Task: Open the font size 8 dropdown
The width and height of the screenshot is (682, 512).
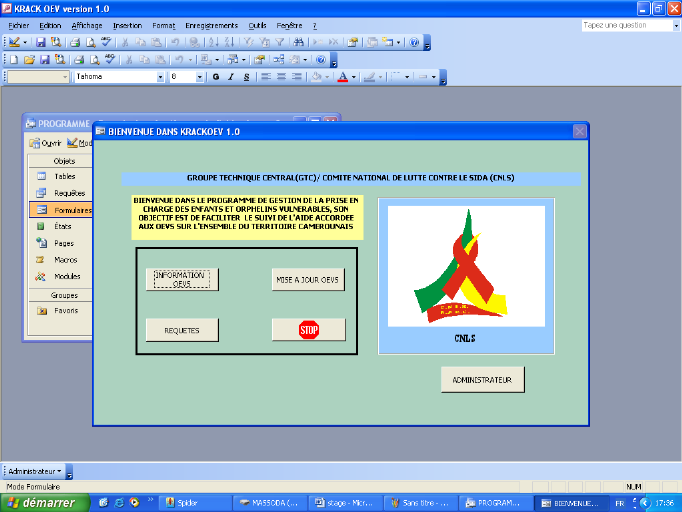Action: click(199, 77)
